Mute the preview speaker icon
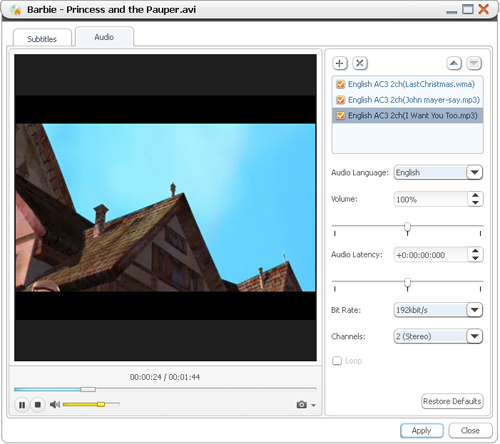The width and height of the screenshot is (500, 444). (55, 405)
